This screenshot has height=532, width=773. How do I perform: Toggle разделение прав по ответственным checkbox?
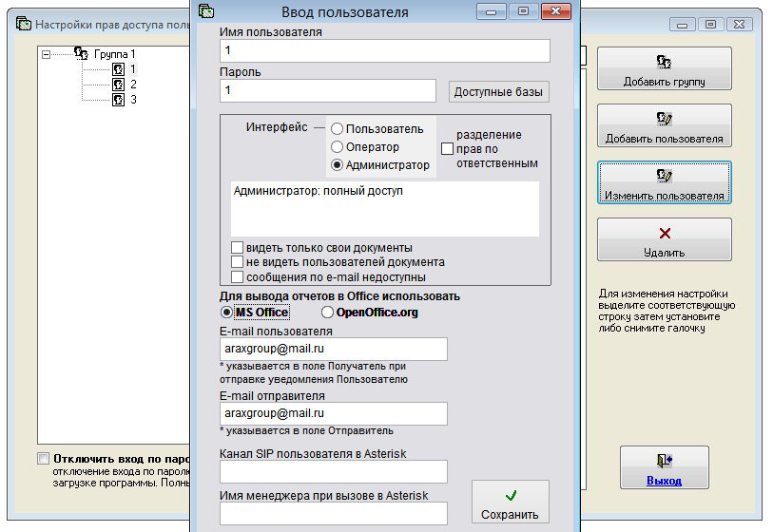447,148
